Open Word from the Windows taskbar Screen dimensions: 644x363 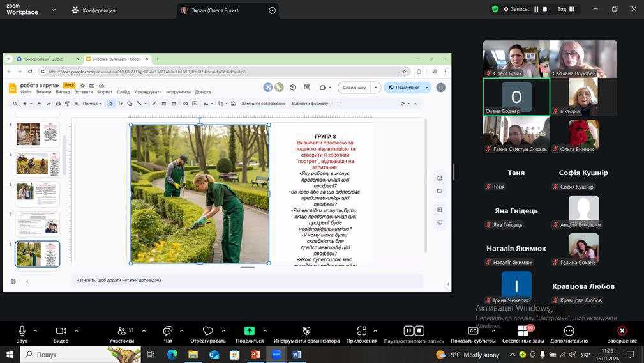click(297, 355)
